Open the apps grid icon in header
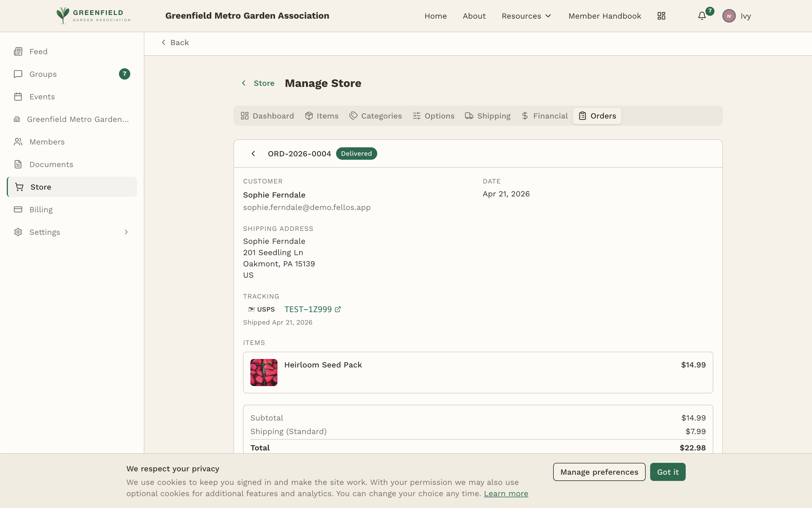The width and height of the screenshot is (812, 508). [x=661, y=16]
